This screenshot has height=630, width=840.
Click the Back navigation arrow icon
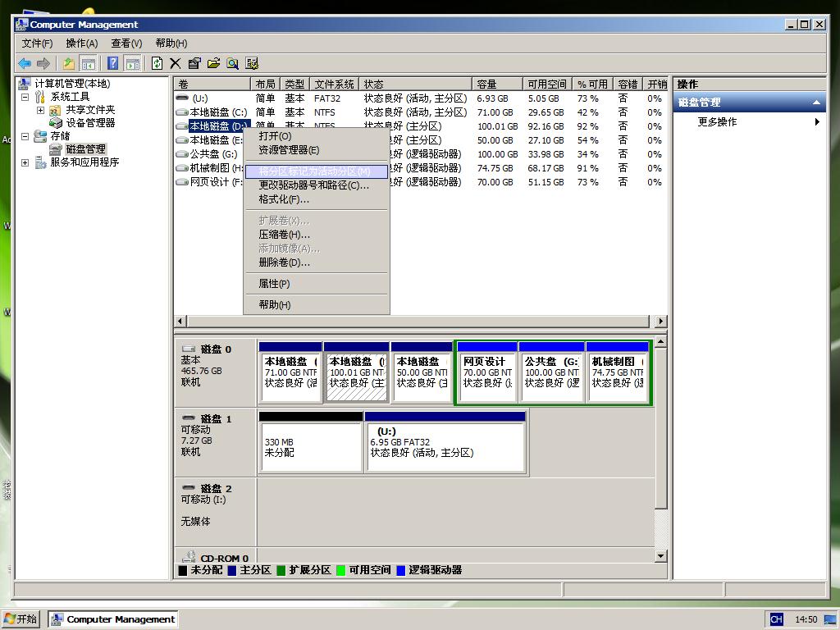pyautogui.click(x=25, y=63)
